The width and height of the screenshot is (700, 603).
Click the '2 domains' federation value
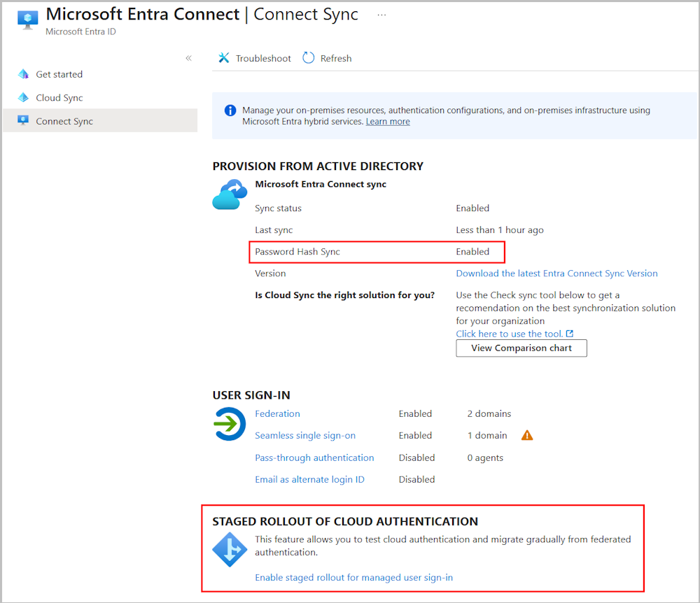(x=489, y=413)
